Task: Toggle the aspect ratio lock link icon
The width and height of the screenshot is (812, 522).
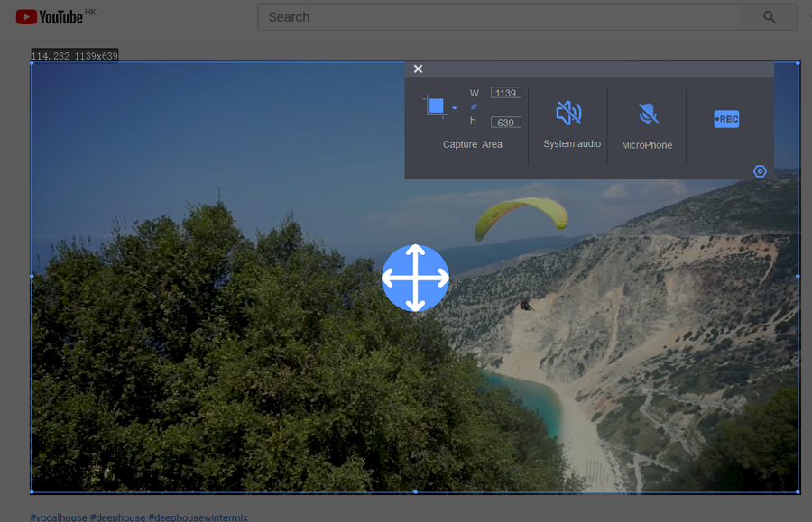Action: (x=474, y=107)
